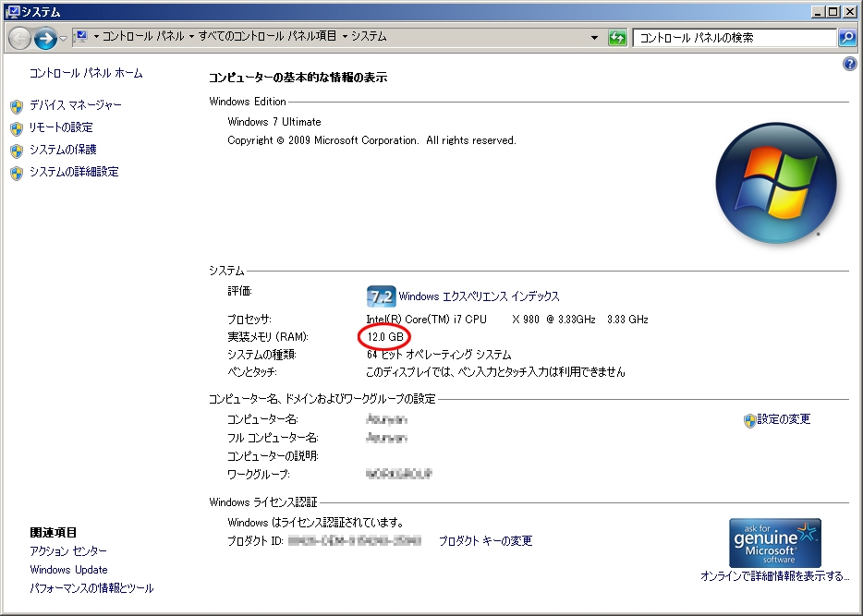The width and height of the screenshot is (863, 616).
Task: Click the magnifier search icon
Action: click(847, 37)
